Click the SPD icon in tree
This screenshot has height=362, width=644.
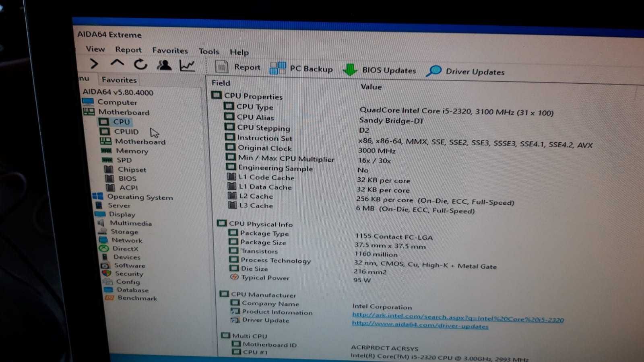[x=107, y=160]
